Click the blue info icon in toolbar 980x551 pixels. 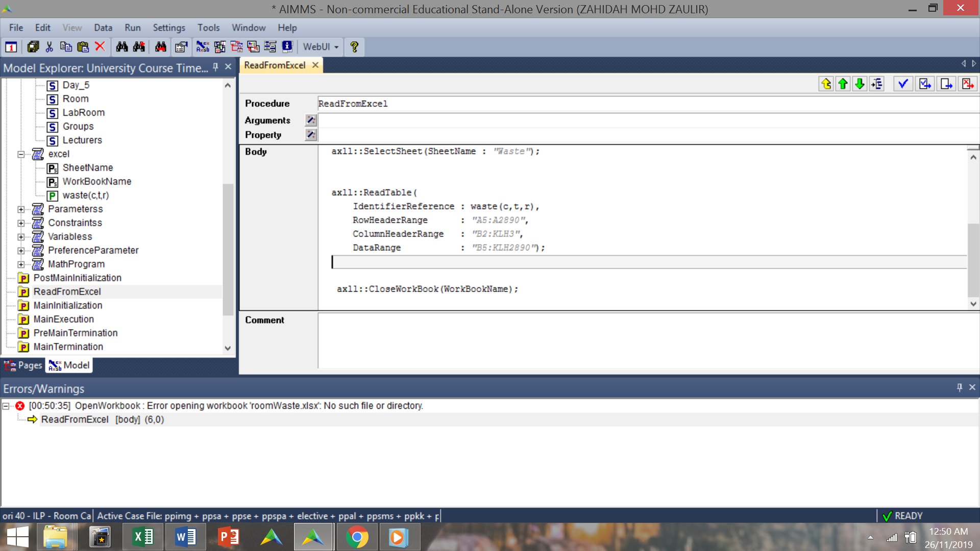pyautogui.click(x=287, y=47)
